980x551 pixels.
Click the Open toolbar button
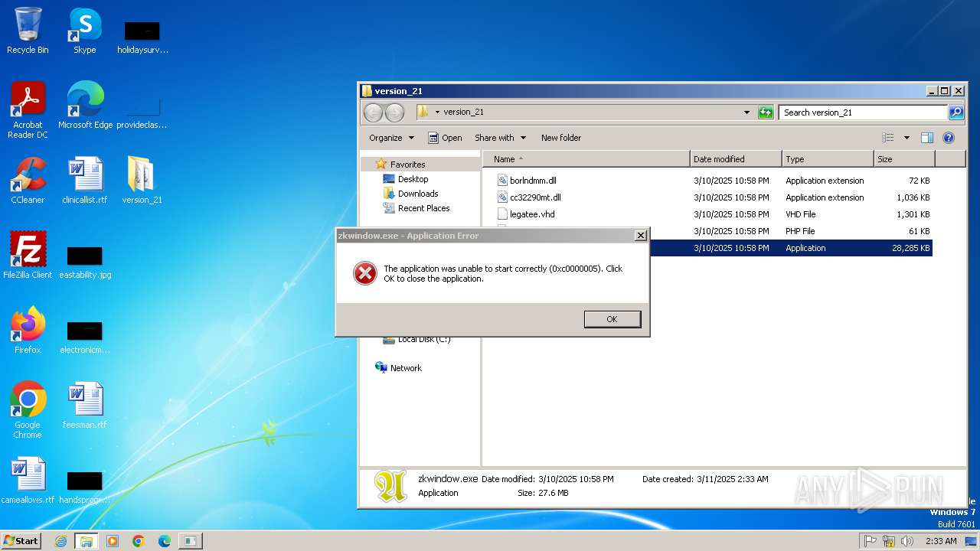point(445,138)
